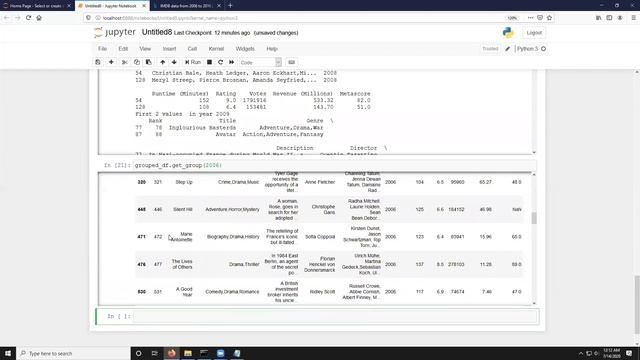This screenshot has height=360, width=640.
Task: Open the Widgets menu
Action: coord(245,49)
